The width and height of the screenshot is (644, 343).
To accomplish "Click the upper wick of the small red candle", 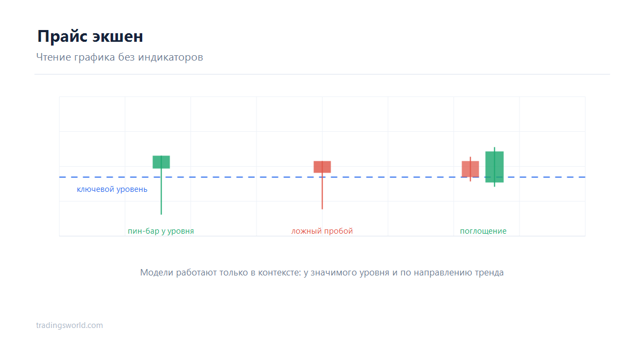I will [470, 159].
